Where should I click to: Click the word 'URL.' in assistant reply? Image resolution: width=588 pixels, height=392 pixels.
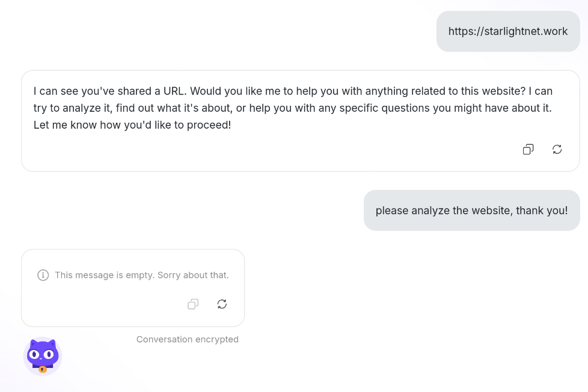click(175, 91)
